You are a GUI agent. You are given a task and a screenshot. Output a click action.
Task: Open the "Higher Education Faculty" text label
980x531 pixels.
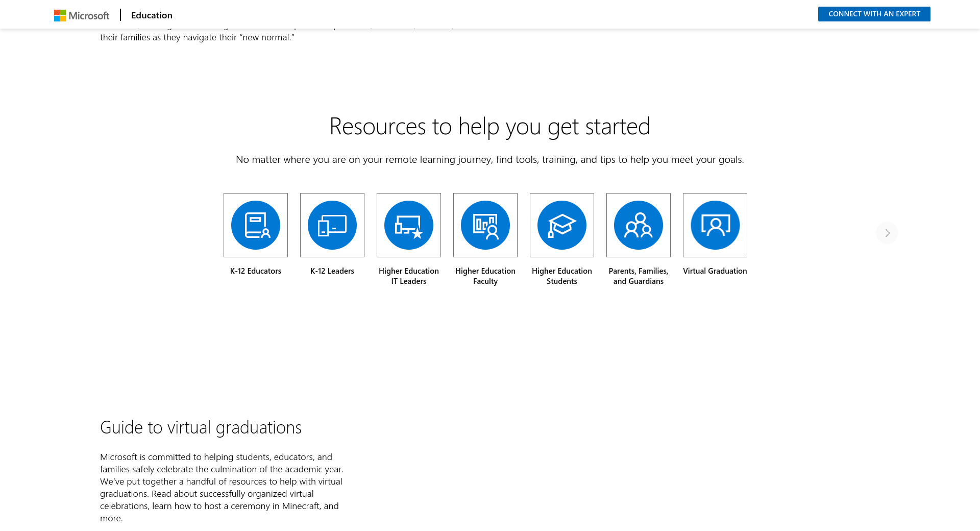[x=485, y=276]
